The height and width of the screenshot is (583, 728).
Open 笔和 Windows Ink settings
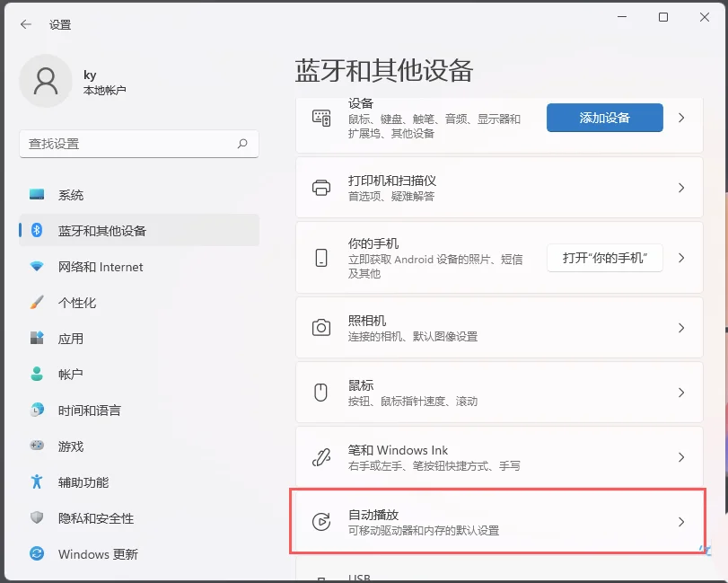(x=500, y=457)
